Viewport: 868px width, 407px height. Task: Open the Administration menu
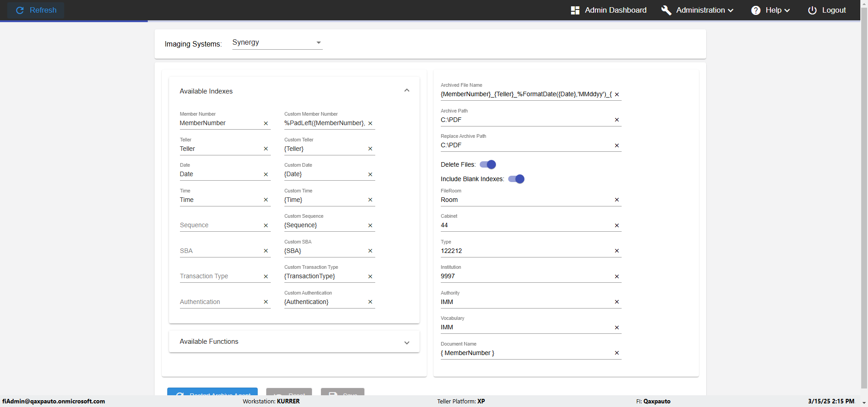click(x=698, y=10)
